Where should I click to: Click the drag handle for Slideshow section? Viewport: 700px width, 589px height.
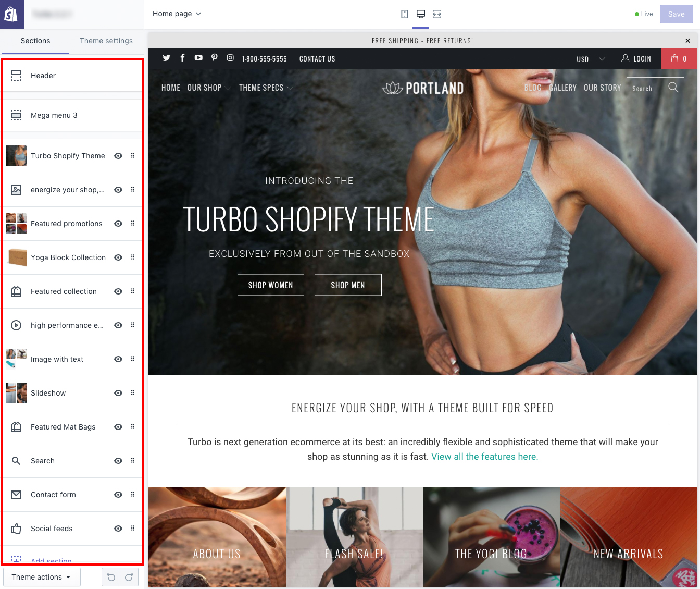point(133,393)
